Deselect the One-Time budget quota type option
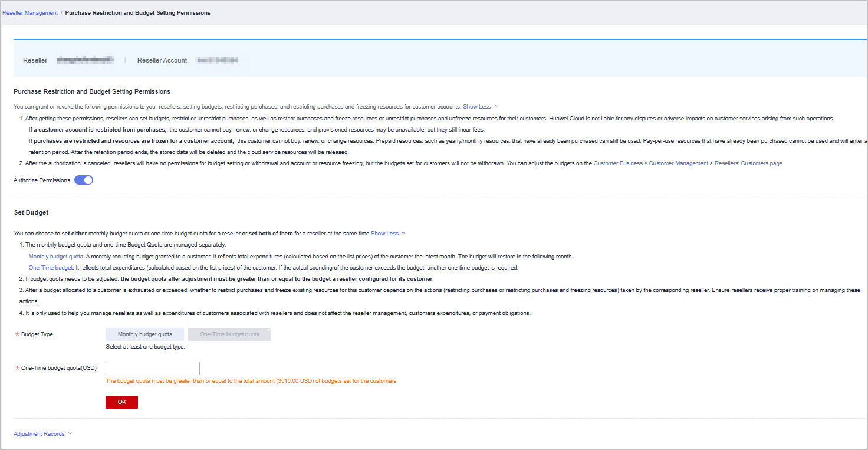 tap(229, 334)
